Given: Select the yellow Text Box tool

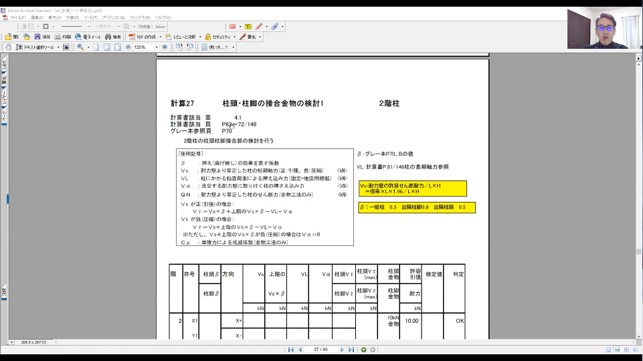Looking at the screenshot, I should tap(248, 27).
